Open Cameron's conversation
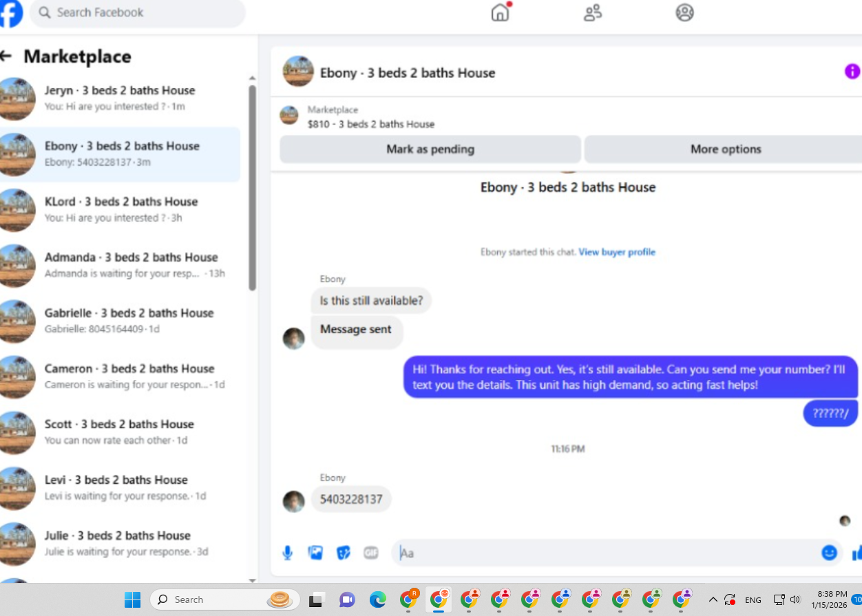Viewport: 862px width, 616px height. tap(120, 377)
